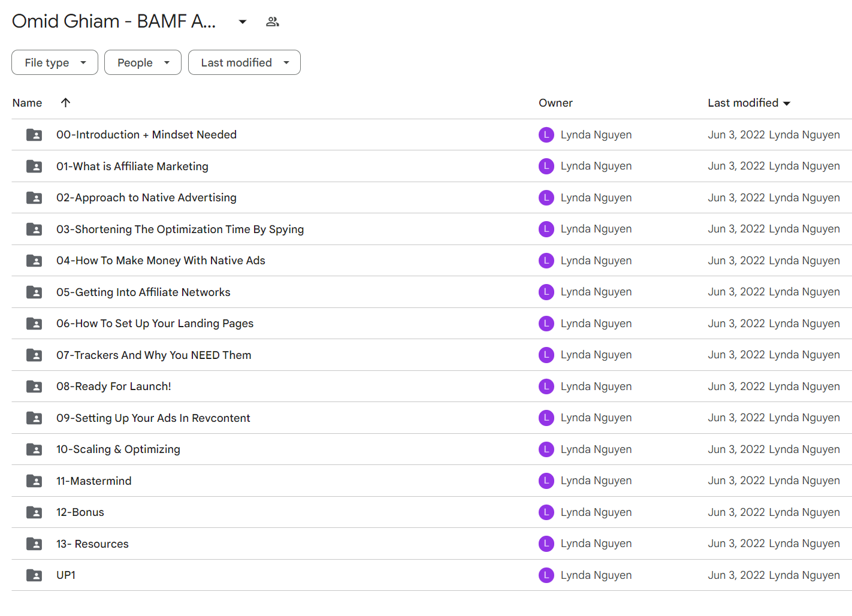Click folder icon for 09-Setting Up Your Ads

click(34, 418)
